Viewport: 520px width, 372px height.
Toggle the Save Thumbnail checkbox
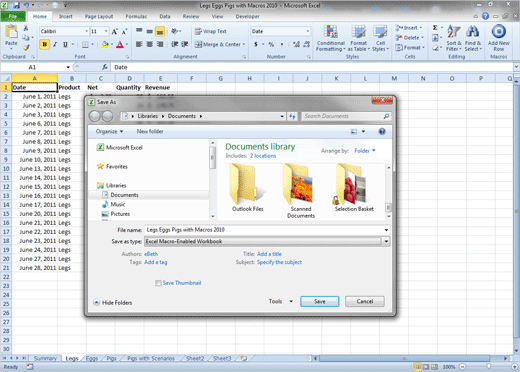pos(158,283)
